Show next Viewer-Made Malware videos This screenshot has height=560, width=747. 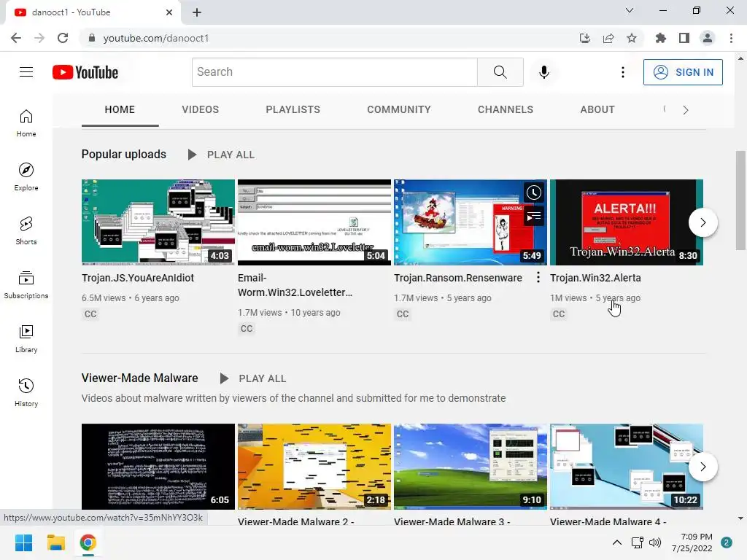(x=703, y=467)
